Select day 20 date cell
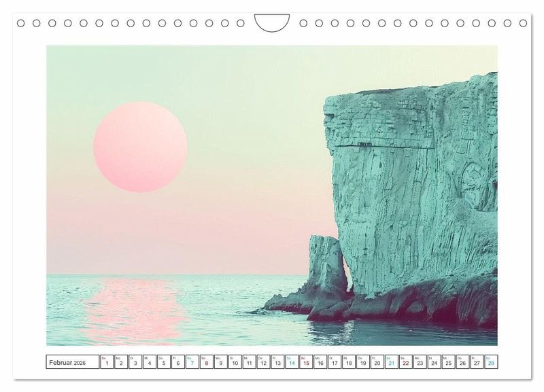Image resolution: width=544 pixels, height=392 pixels. 377,361
